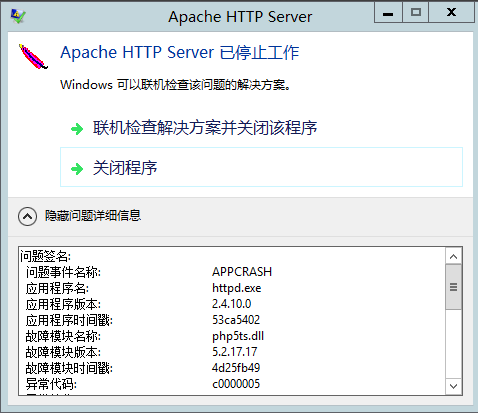
Task: Click the heading Apache HTTP Server 已停止工作
Action: tap(180, 53)
